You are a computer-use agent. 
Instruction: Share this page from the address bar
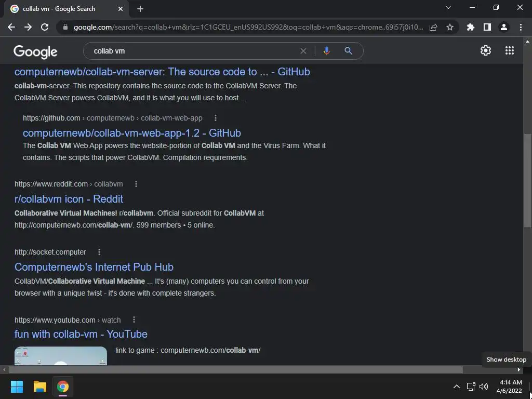[433, 27]
